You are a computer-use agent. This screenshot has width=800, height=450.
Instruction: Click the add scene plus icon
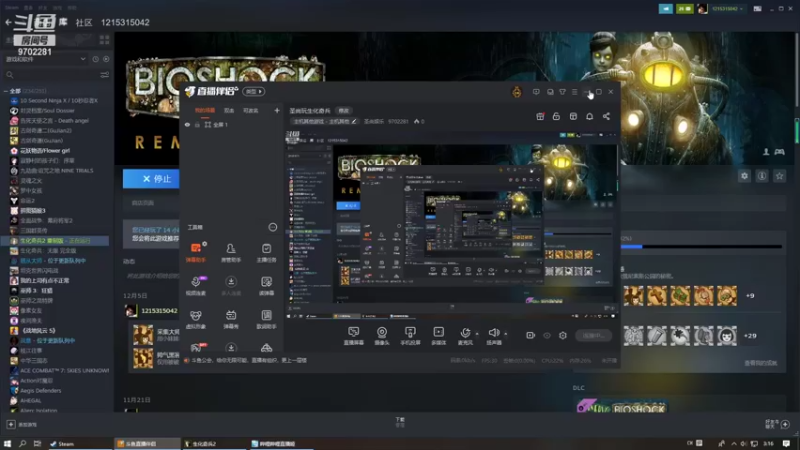click(277, 110)
